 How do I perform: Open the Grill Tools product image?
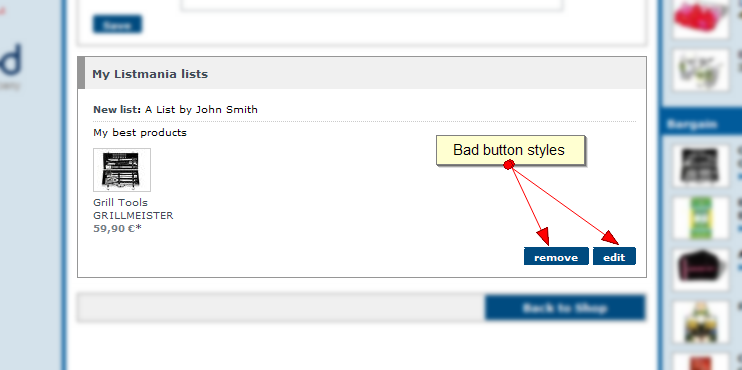point(122,170)
